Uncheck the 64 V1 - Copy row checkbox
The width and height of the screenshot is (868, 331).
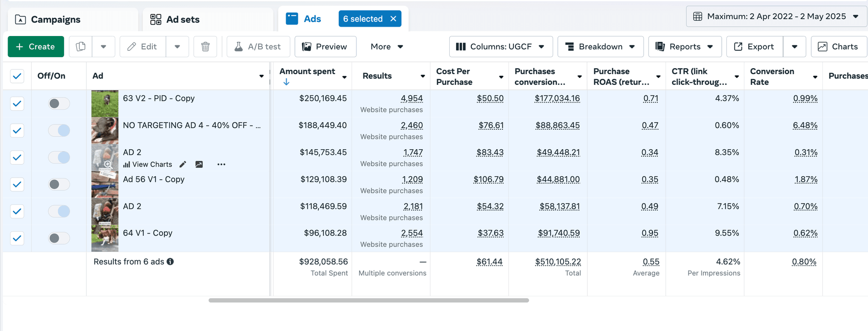[x=17, y=238]
